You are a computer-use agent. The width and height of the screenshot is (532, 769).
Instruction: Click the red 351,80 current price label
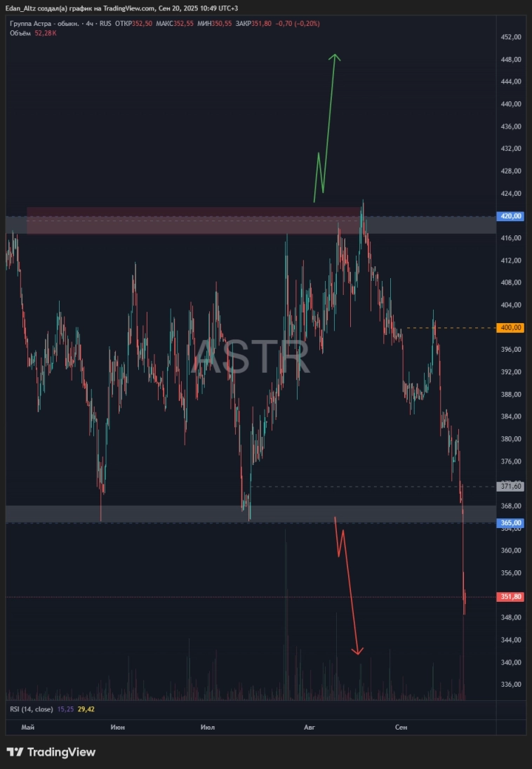(x=510, y=597)
